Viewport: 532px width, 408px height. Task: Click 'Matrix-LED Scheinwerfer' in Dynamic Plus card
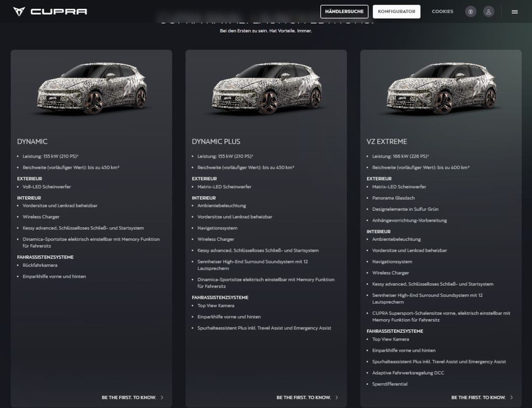click(x=224, y=187)
